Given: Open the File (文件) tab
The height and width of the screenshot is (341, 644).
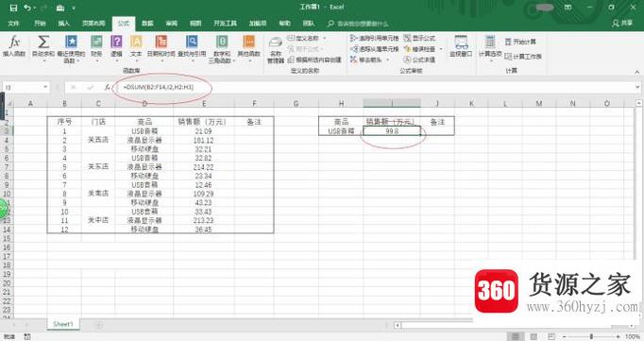Looking at the screenshot, I should [13, 24].
